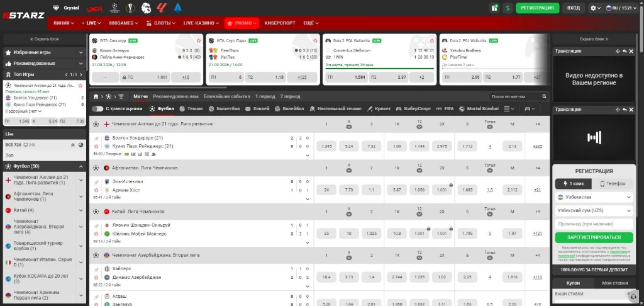Favorite Ляонин Шэнцзин match star in list

point(96,234)
